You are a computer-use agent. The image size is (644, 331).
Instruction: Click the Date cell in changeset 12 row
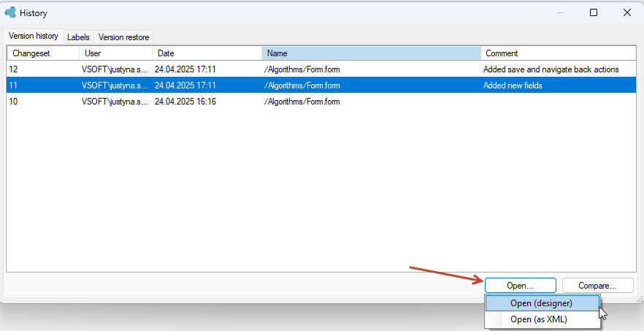coord(185,69)
